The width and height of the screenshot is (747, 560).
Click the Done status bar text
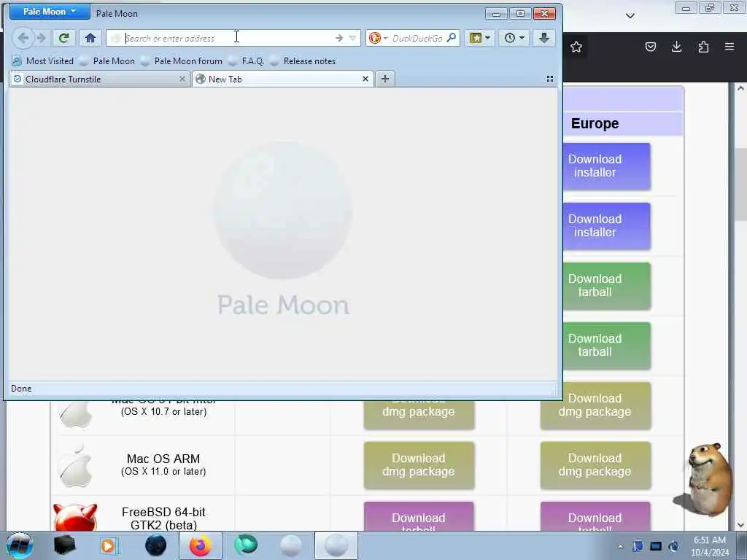click(x=21, y=389)
